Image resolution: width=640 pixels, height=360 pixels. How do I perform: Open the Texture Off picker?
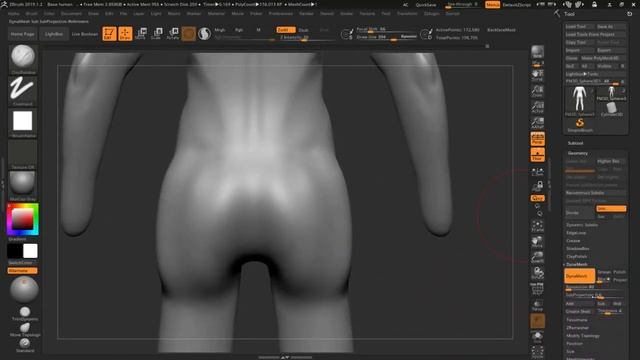click(x=23, y=154)
